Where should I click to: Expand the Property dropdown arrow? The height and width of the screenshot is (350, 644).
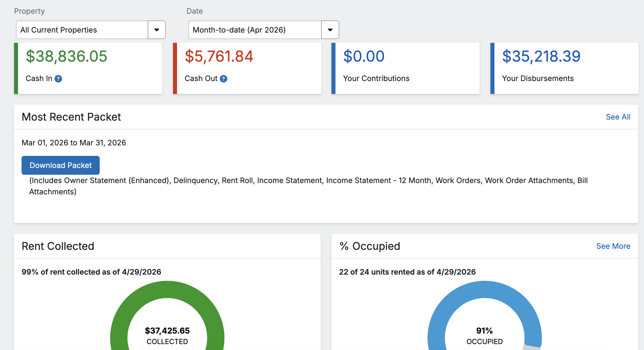[x=157, y=30]
